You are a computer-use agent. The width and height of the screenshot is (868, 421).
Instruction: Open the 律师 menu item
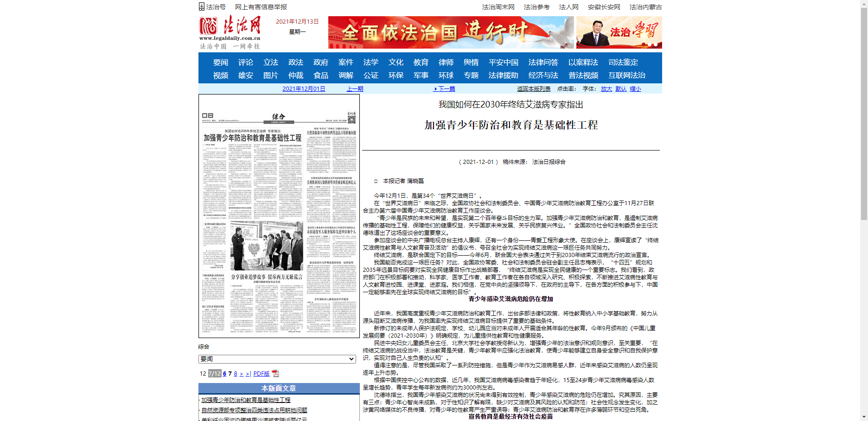pos(446,62)
